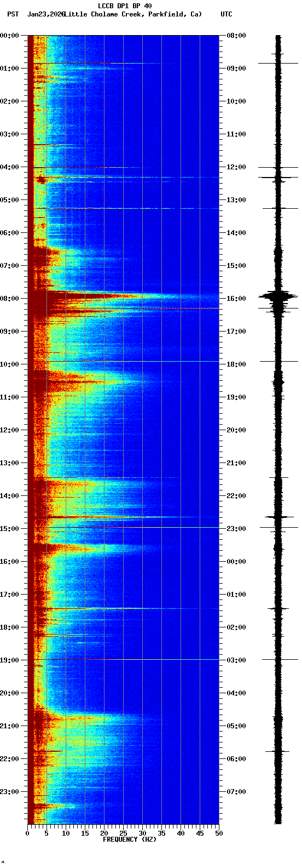Click the 20 Hz frequency tick label
The width and height of the screenshot is (302, 868).
coord(104,833)
